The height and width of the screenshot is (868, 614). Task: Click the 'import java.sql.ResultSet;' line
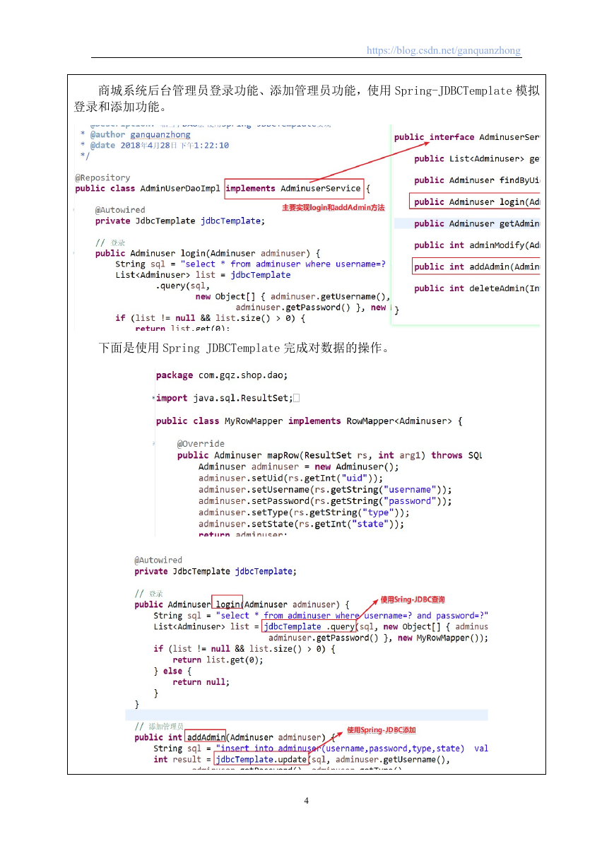tap(224, 398)
